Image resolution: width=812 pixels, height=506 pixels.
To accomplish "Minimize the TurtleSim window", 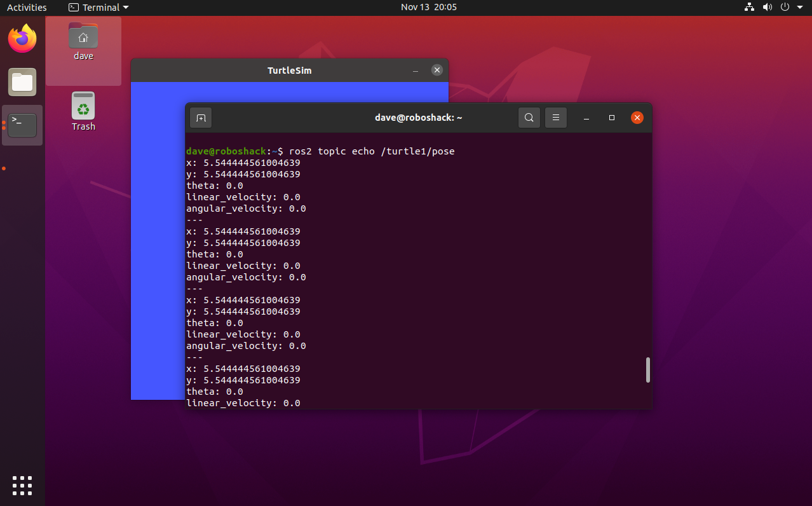I will (x=416, y=71).
